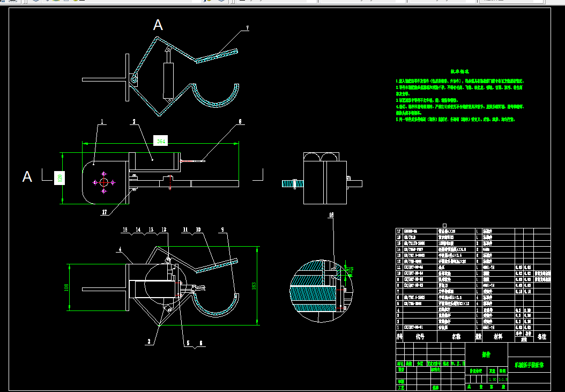Select balloon number 9 in the bottom view
Viewport: 565px width, 392px height.
[222, 230]
